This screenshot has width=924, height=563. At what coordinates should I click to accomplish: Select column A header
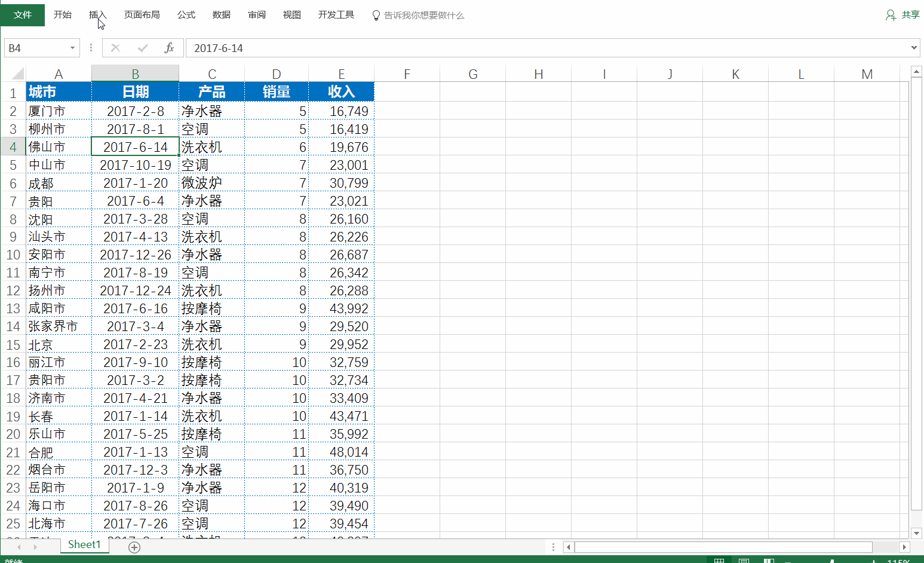[x=59, y=74]
